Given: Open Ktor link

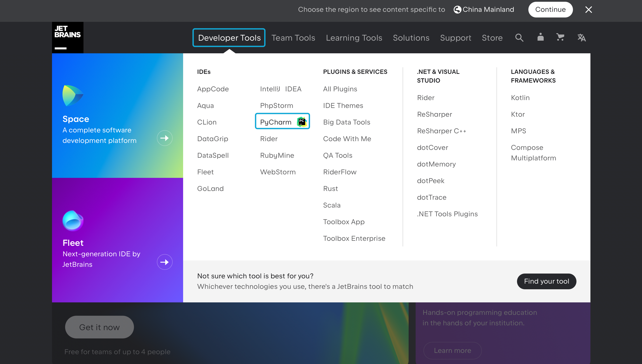Looking at the screenshot, I should tap(518, 114).
